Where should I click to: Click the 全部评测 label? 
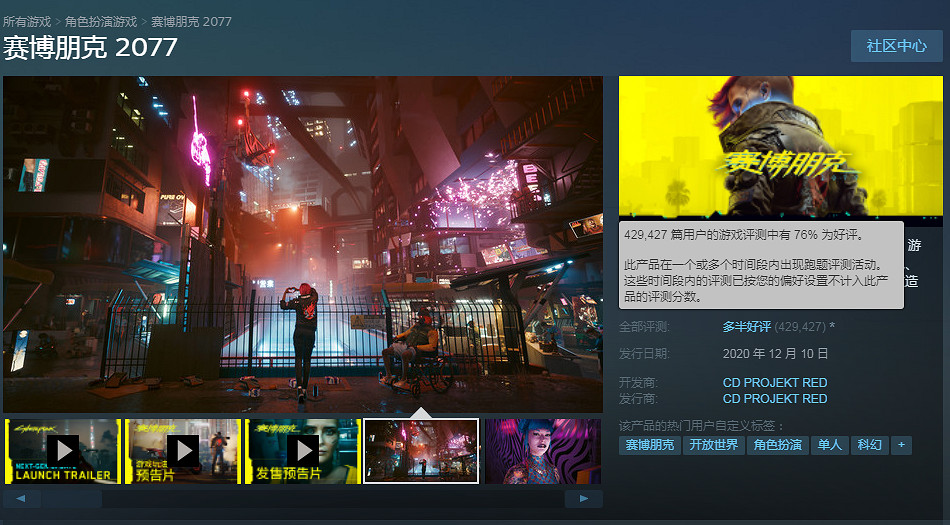[x=644, y=327]
